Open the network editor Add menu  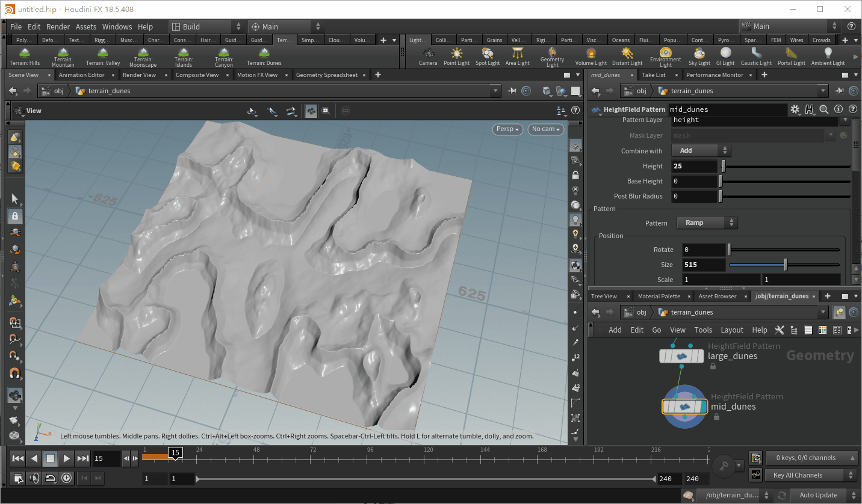click(615, 330)
